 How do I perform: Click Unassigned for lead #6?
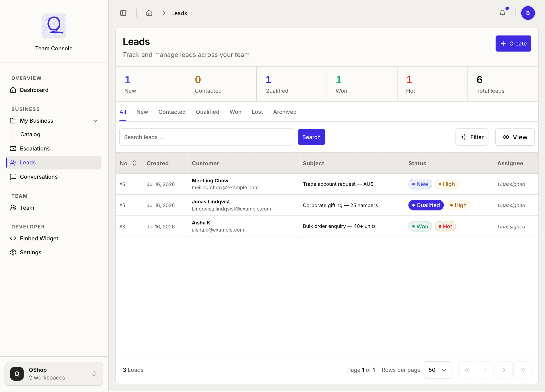click(511, 184)
